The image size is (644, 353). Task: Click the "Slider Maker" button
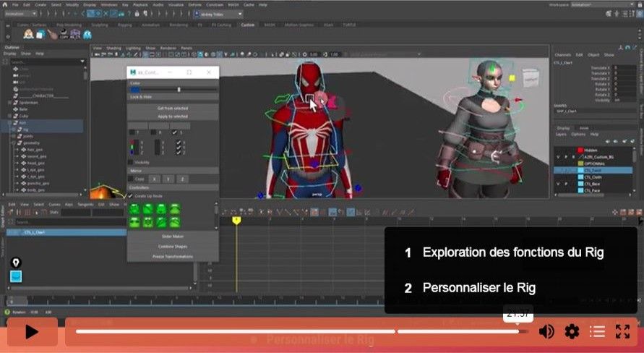pyautogui.click(x=173, y=237)
